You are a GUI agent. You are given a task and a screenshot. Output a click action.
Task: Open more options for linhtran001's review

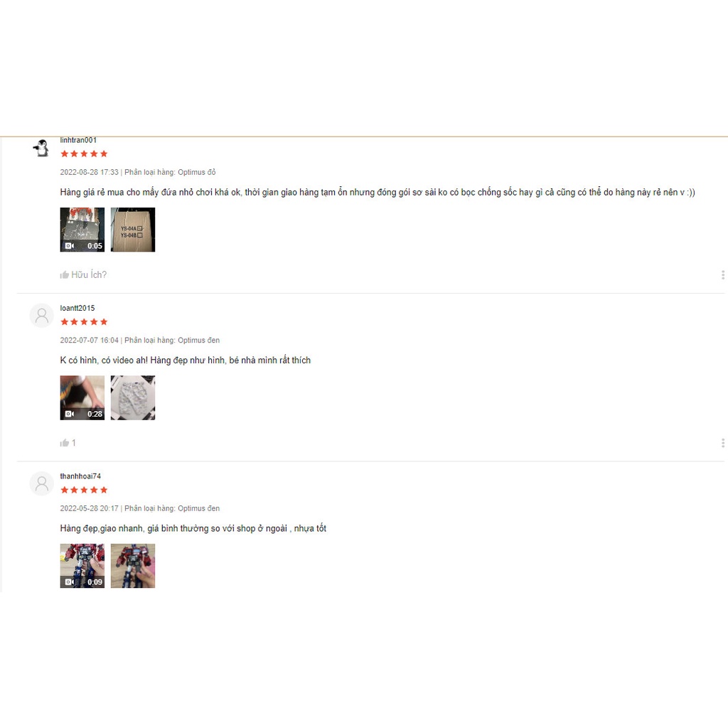point(722,275)
